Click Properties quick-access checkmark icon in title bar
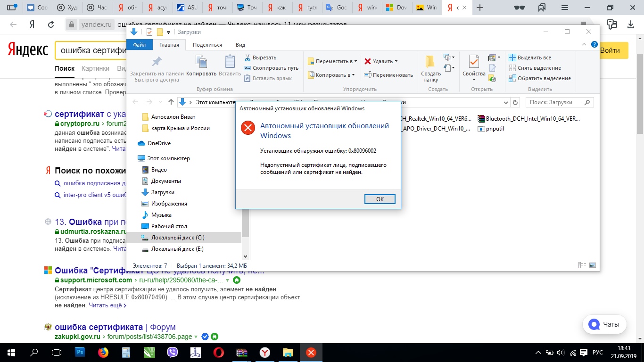This screenshot has width=644, height=362. click(x=149, y=32)
